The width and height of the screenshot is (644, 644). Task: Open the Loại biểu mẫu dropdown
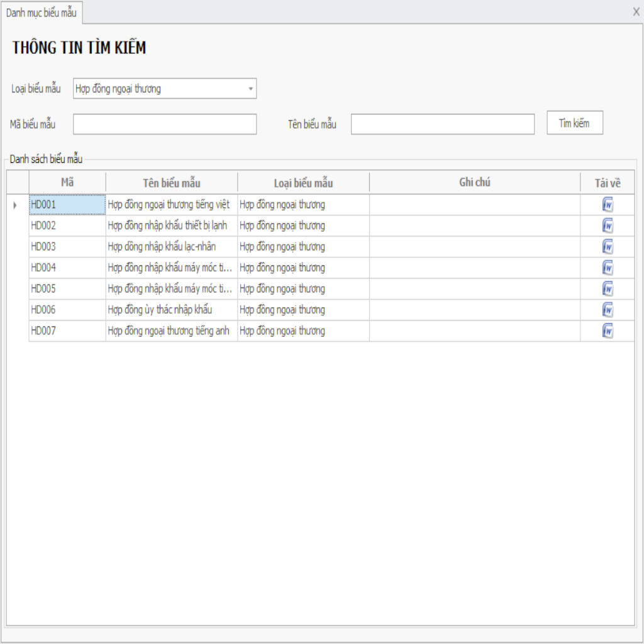pyautogui.click(x=251, y=89)
